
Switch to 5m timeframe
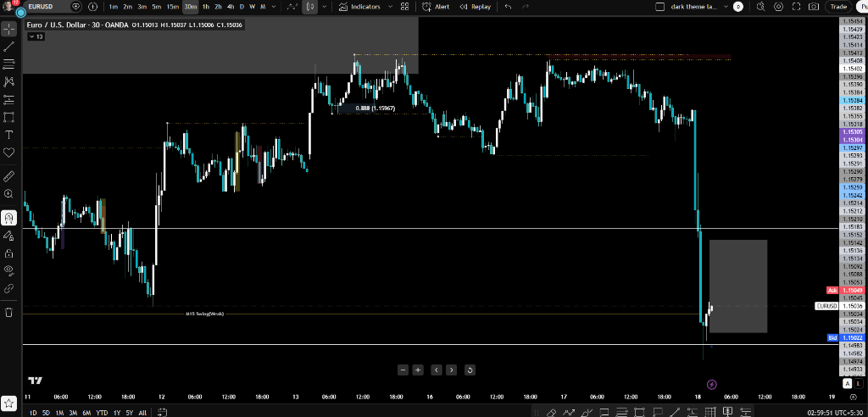157,7
